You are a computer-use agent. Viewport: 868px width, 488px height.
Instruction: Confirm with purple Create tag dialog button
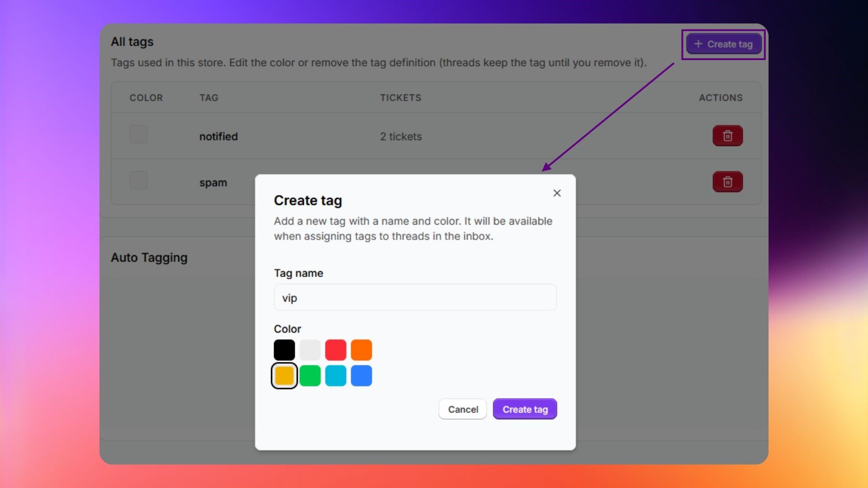pyautogui.click(x=525, y=409)
